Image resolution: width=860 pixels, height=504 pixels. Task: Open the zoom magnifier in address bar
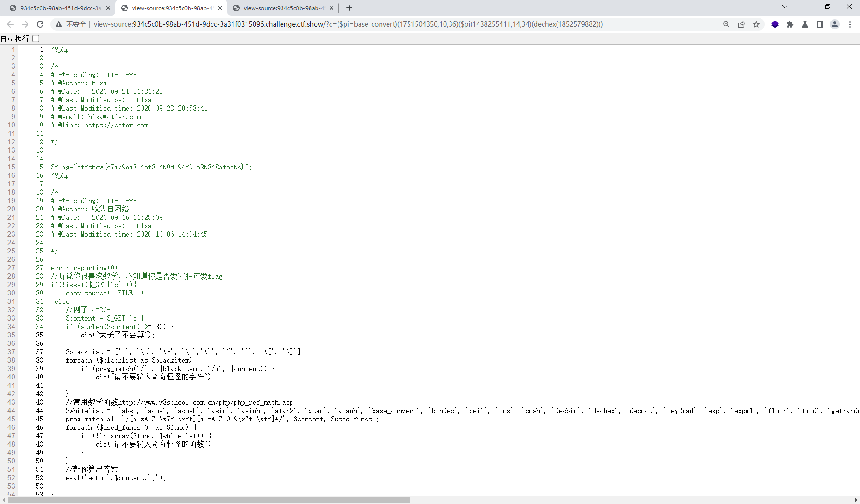(726, 24)
